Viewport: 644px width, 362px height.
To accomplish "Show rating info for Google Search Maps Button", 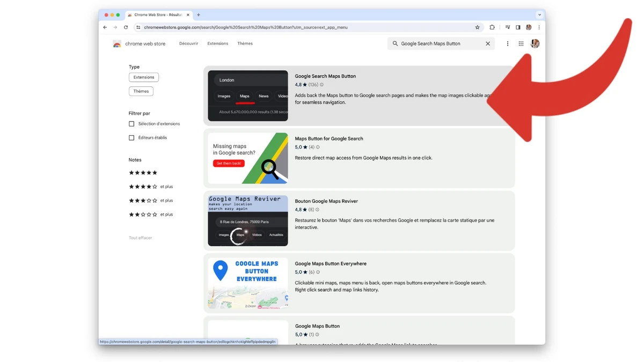I will click(322, 85).
